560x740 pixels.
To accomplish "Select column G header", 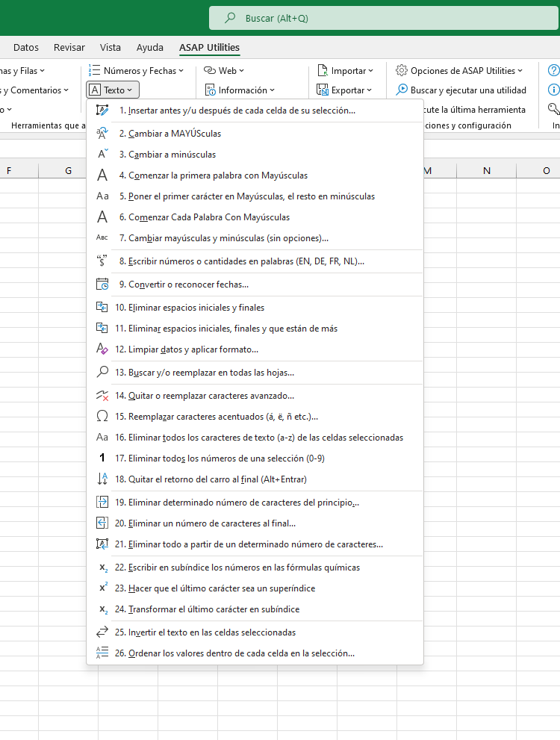I will 69,171.
